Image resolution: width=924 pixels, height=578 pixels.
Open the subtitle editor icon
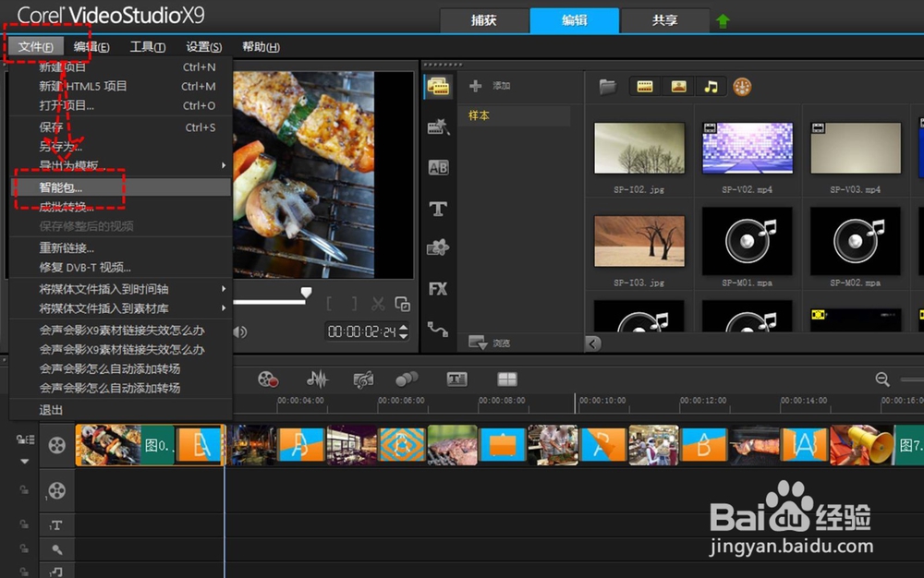pyautogui.click(x=456, y=379)
